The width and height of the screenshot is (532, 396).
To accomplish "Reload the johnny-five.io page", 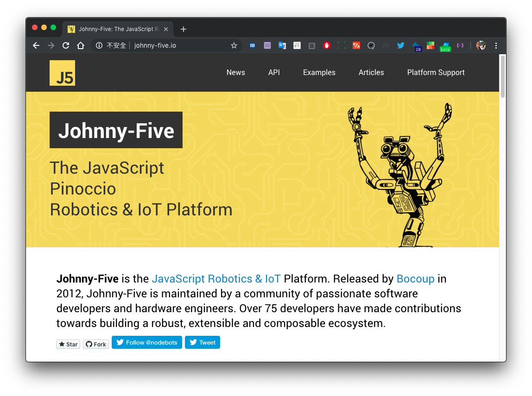I will click(66, 45).
